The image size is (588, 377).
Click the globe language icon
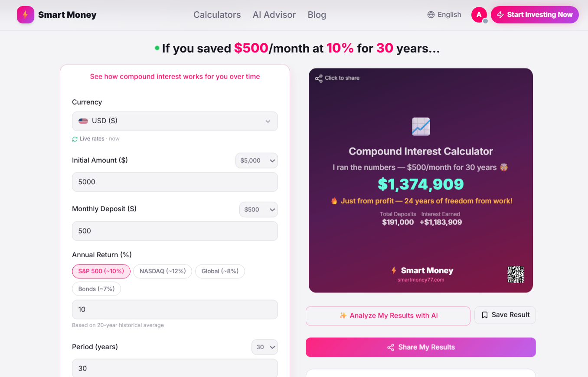pos(431,15)
